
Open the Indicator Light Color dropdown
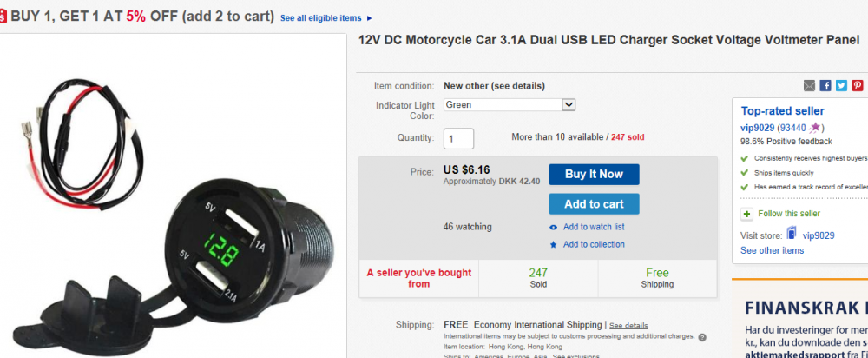[510, 104]
